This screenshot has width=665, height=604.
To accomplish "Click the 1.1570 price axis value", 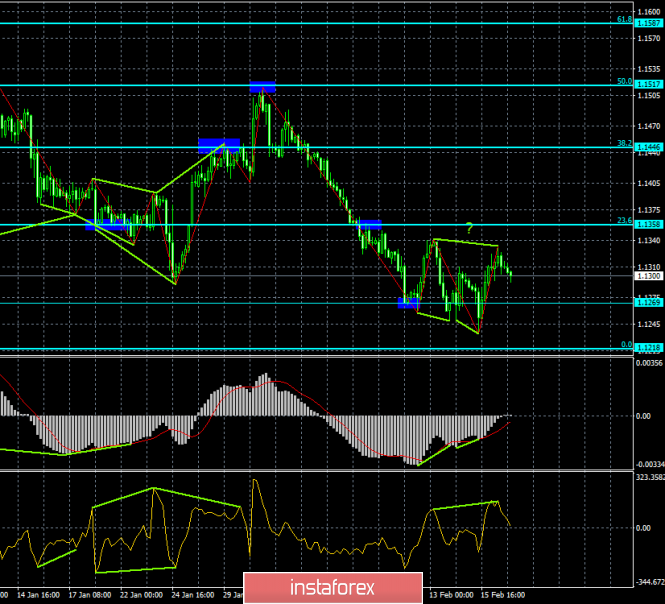I will [x=649, y=39].
